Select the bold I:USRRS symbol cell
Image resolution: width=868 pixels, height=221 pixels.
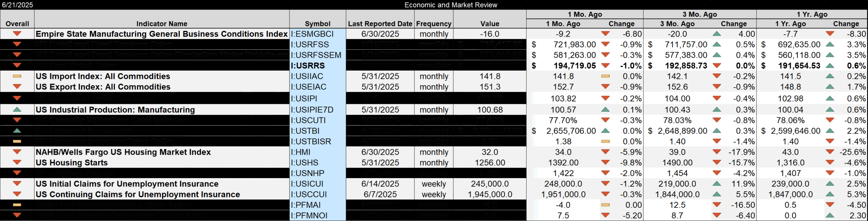click(x=308, y=66)
